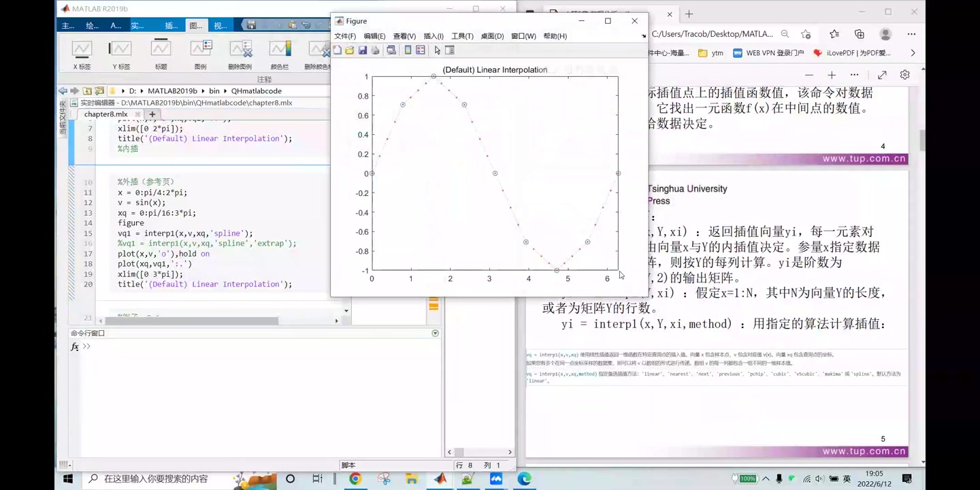Open Edge settings and more menu
Screen dimensions: 980x490
(x=912, y=34)
